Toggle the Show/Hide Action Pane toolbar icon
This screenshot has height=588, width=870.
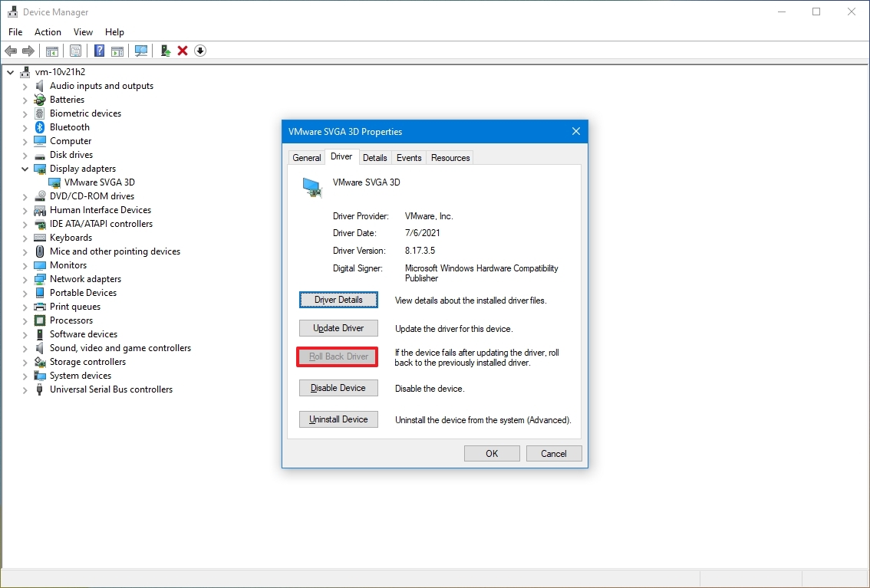(x=117, y=51)
